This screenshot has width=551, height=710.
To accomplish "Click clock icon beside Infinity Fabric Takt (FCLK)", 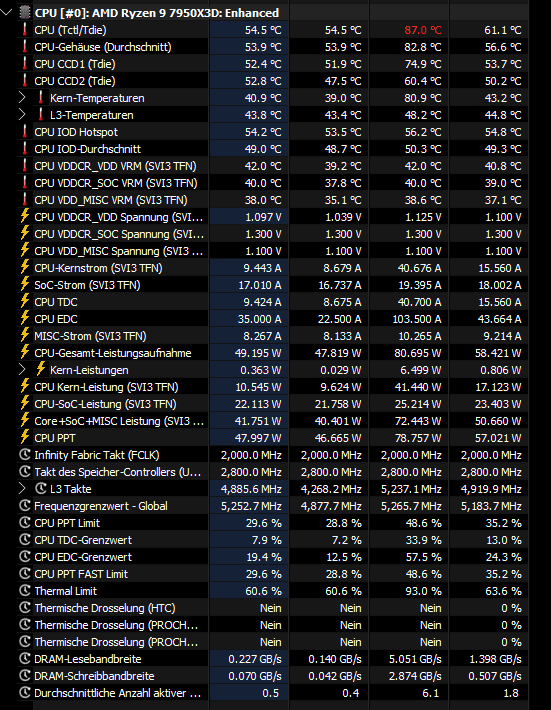I will [24, 455].
